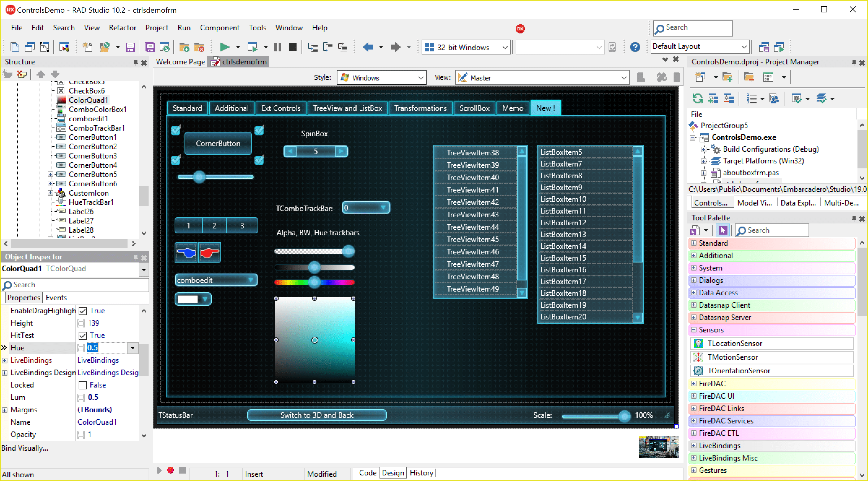Switch to the Transformations tab
The height and width of the screenshot is (481, 868).
[420, 108]
